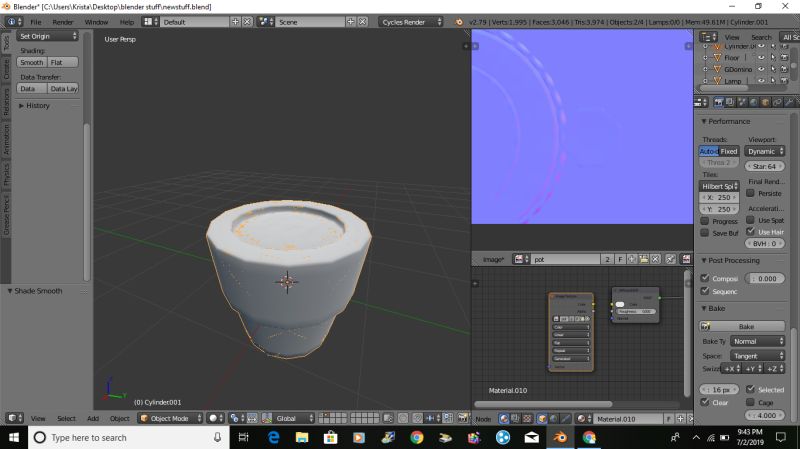Image resolution: width=800 pixels, height=449 pixels.
Task: Enable the Save Buffers checkbox
Action: [705, 233]
